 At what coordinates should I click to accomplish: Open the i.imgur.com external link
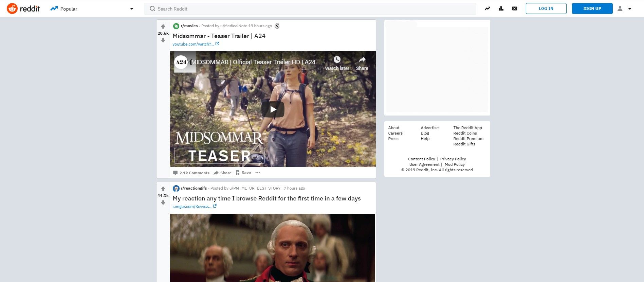click(x=195, y=207)
